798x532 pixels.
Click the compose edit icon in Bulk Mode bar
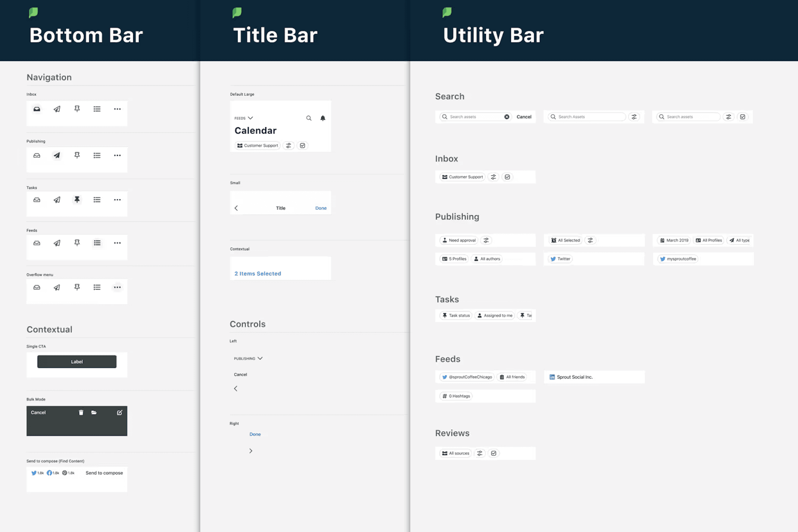(x=119, y=412)
